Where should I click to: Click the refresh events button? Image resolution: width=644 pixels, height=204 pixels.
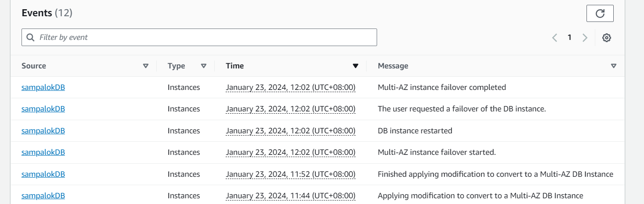pos(600,14)
